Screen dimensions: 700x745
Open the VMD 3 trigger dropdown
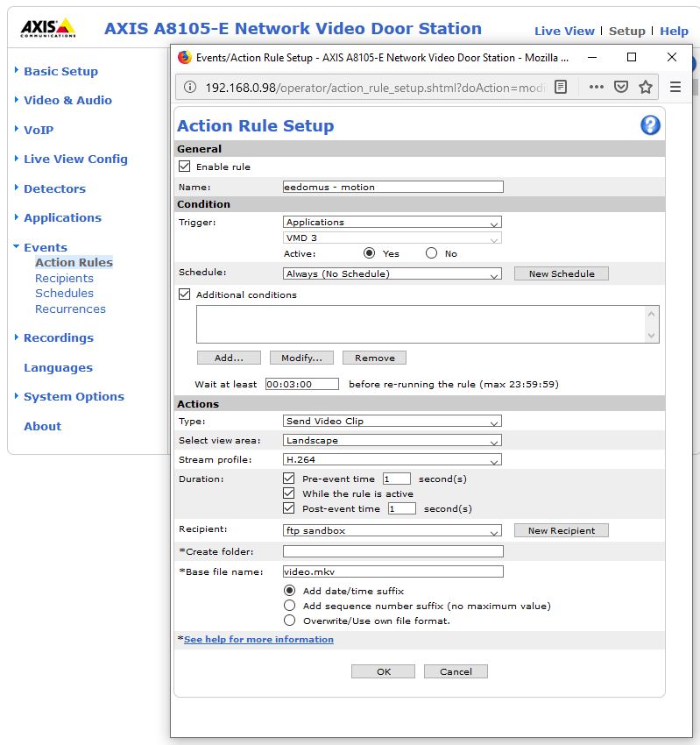pyautogui.click(x=392, y=238)
